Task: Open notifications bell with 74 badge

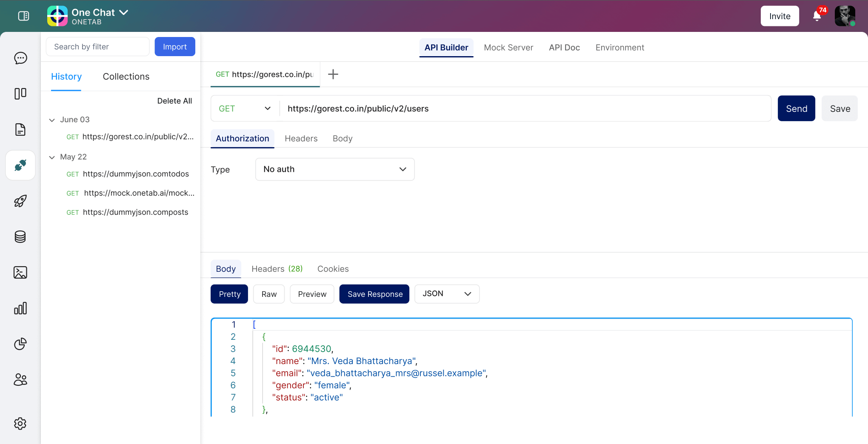Action: click(817, 16)
